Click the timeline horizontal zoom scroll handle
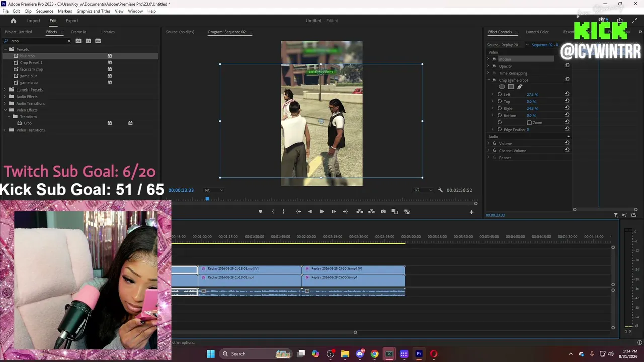Image resolution: width=644 pixels, height=362 pixels. pyautogui.click(x=355, y=332)
